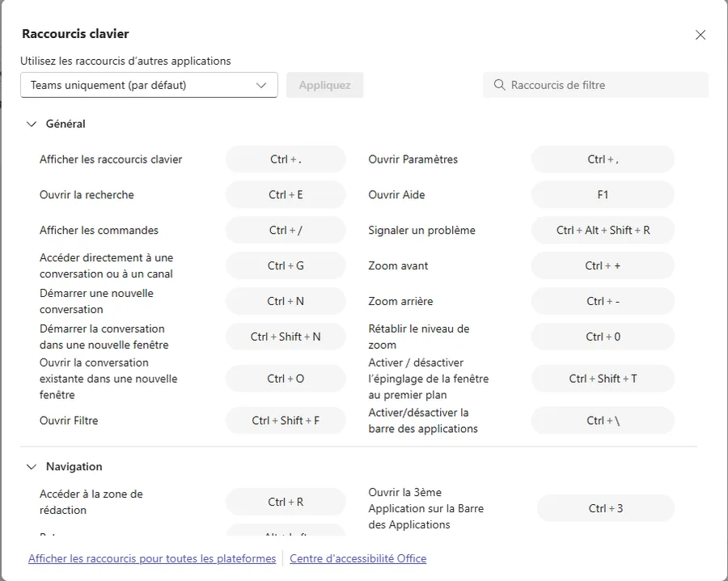The height and width of the screenshot is (581, 728).
Task: Click the Ctrl + Shift + N shortcut pill
Action: [286, 337]
